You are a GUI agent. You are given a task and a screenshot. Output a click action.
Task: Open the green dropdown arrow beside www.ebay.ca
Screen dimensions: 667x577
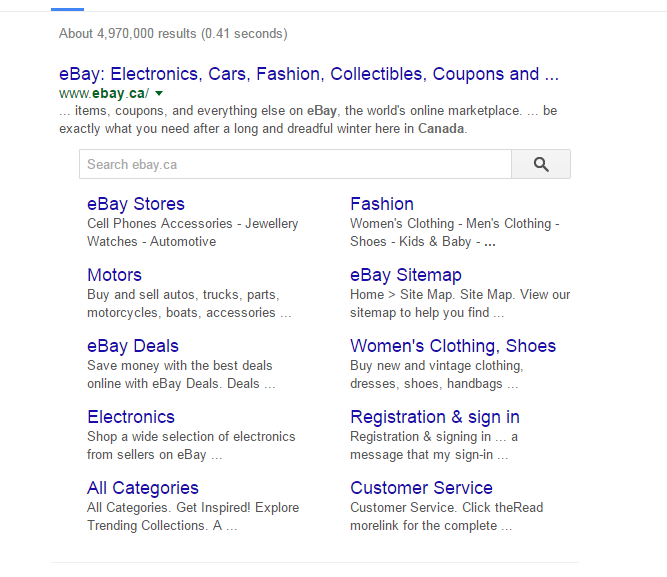point(159,93)
